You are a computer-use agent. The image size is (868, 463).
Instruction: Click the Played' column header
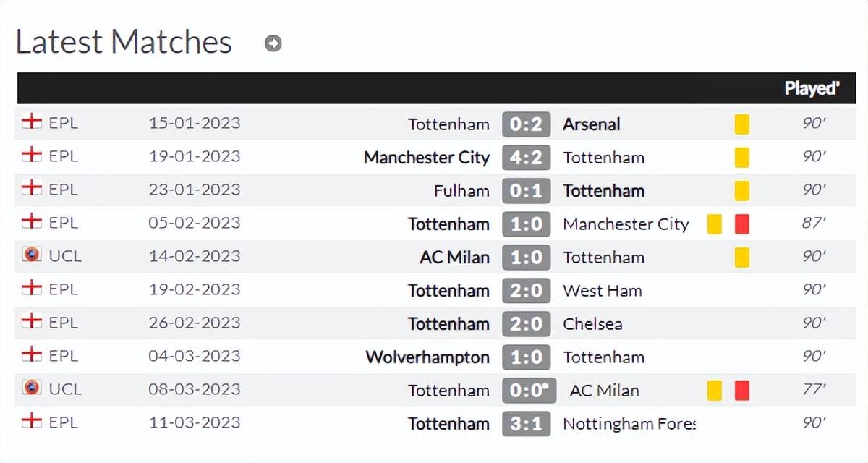pyautogui.click(x=812, y=89)
